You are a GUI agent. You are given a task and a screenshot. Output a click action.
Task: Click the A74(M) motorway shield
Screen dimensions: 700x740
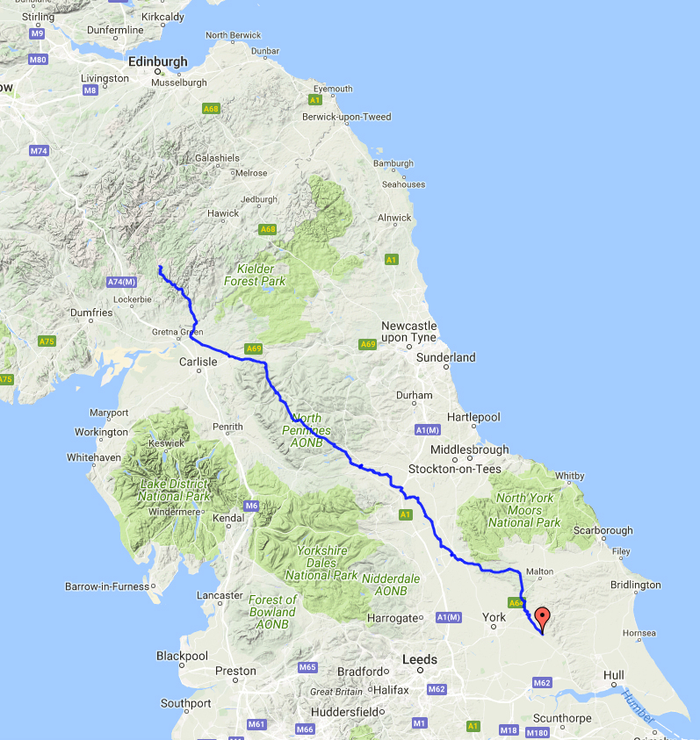click(122, 283)
